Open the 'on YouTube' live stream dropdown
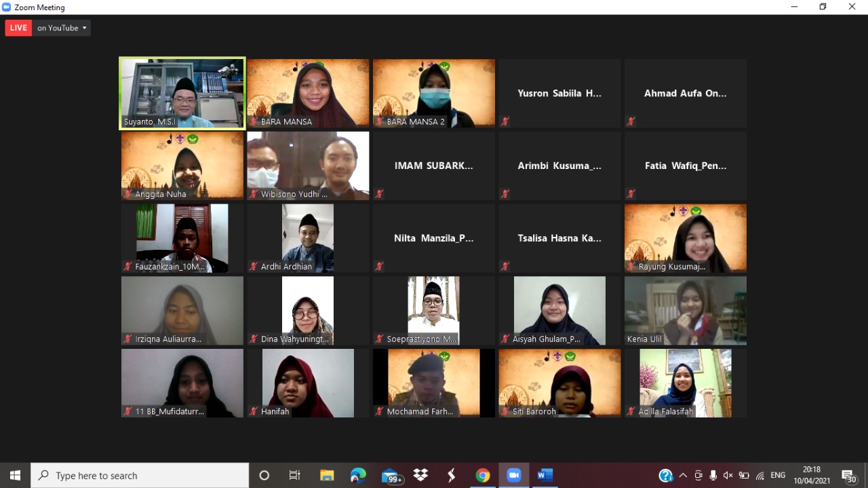Image resolution: width=868 pixels, height=488 pixels. coord(62,28)
